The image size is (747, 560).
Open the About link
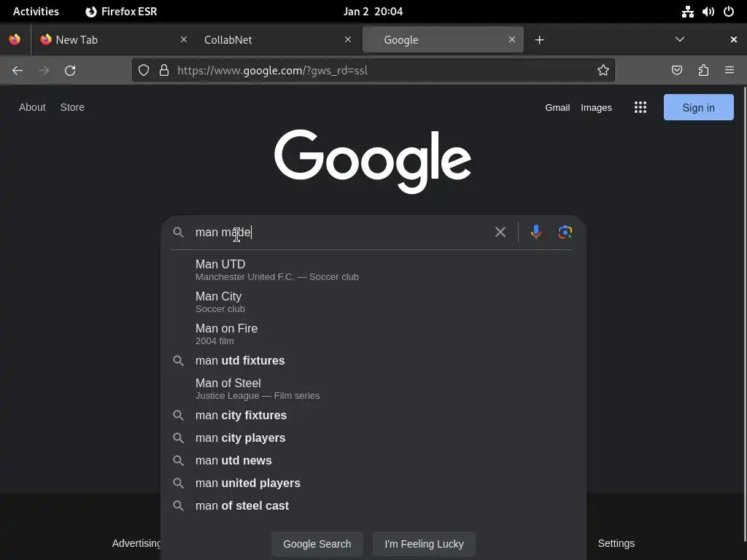[x=32, y=107]
